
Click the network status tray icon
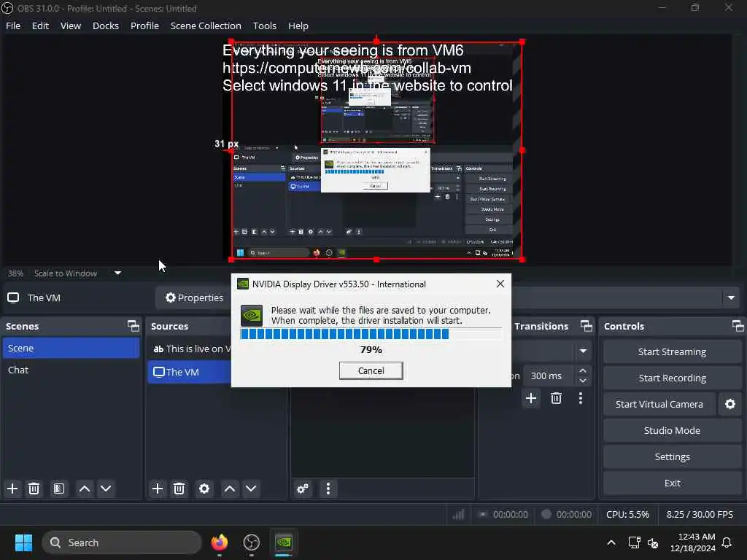(x=634, y=542)
